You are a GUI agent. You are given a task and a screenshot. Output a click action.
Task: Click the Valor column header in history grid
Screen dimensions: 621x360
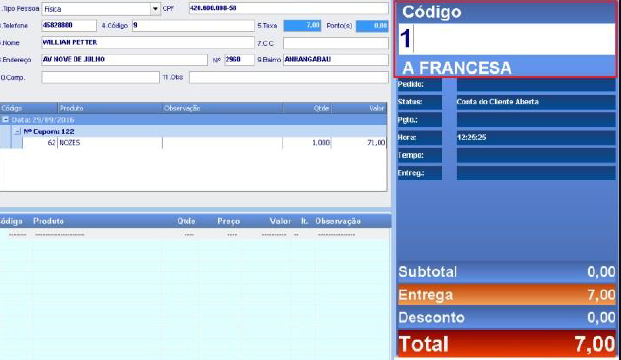[x=359, y=108]
